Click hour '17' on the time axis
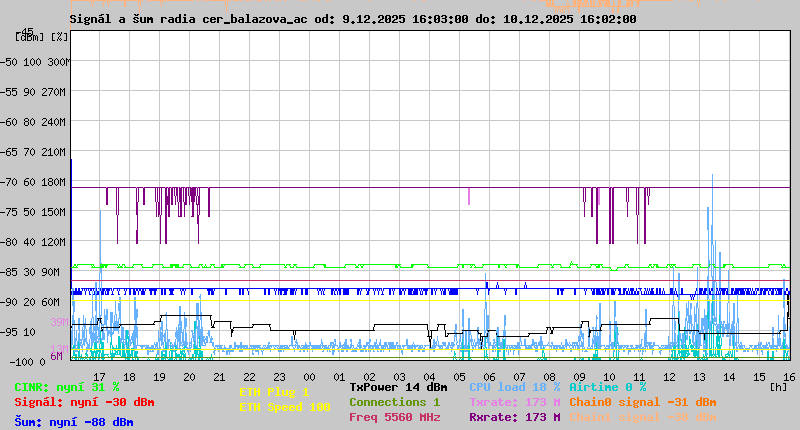The height and width of the screenshot is (430, 800). point(99,377)
